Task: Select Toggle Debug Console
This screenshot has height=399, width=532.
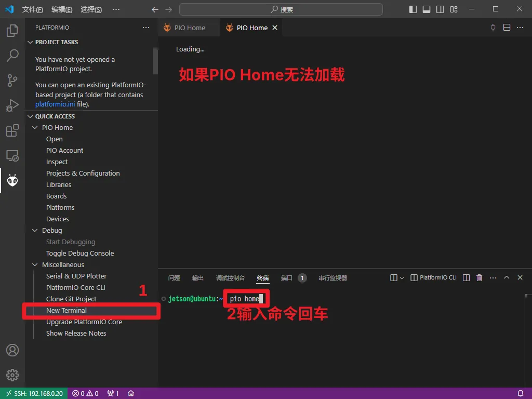Action: 79,254
